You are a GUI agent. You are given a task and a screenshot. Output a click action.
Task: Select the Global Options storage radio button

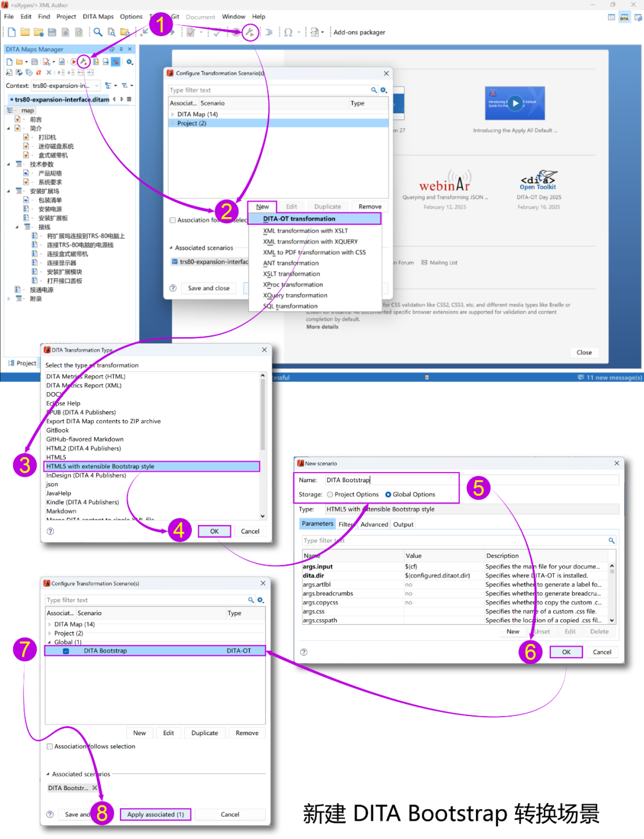(x=388, y=494)
